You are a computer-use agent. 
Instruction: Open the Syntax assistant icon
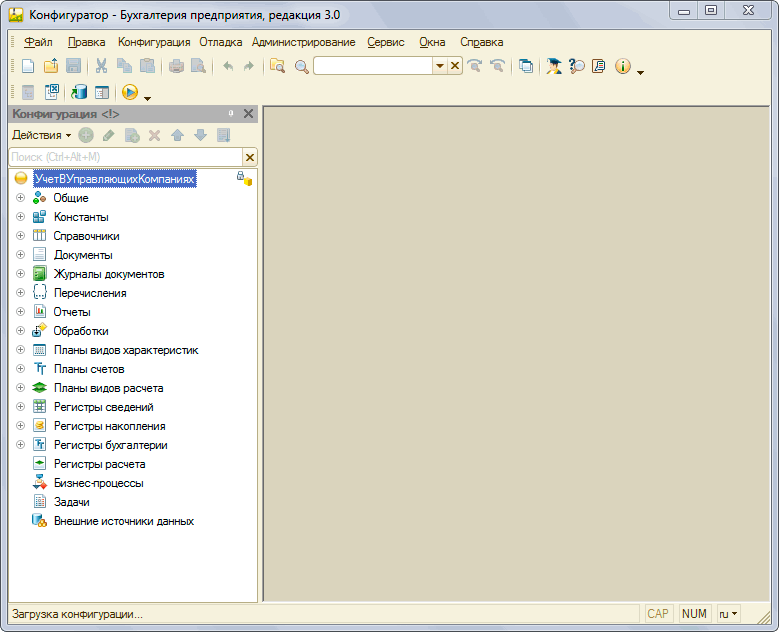pyautogui.click(x=553, y=66)
